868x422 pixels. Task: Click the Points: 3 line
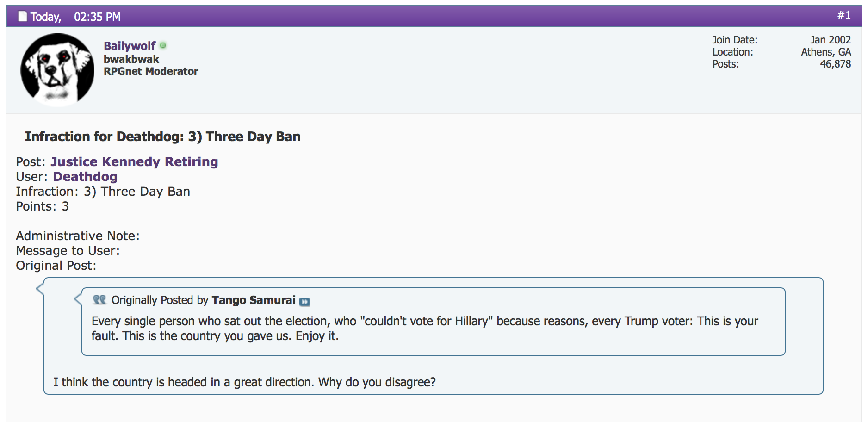(x=42, y=206)
